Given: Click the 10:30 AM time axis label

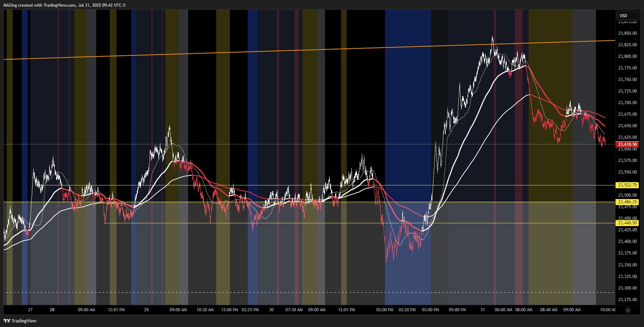Looking at the screenshot, I should (x=205, y=310).
